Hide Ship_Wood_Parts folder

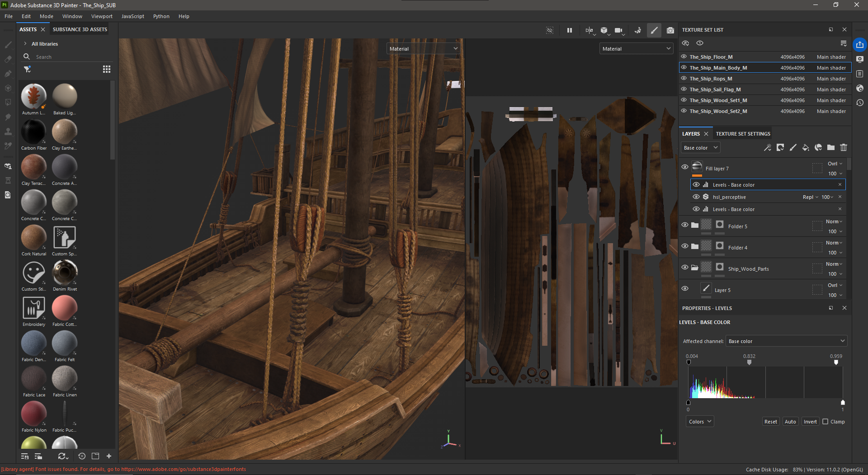685,267
